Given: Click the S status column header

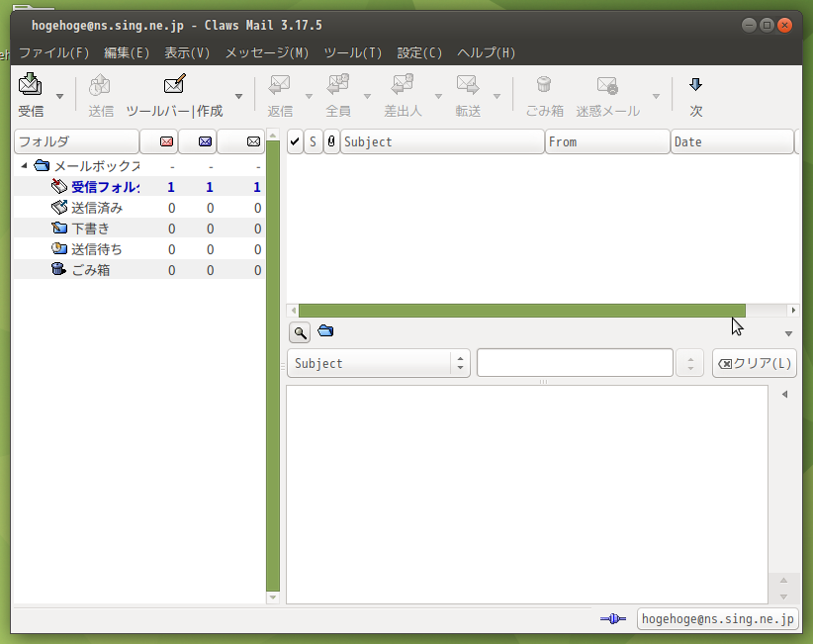Looking at the screenshot, I should [x=313, y=141].
